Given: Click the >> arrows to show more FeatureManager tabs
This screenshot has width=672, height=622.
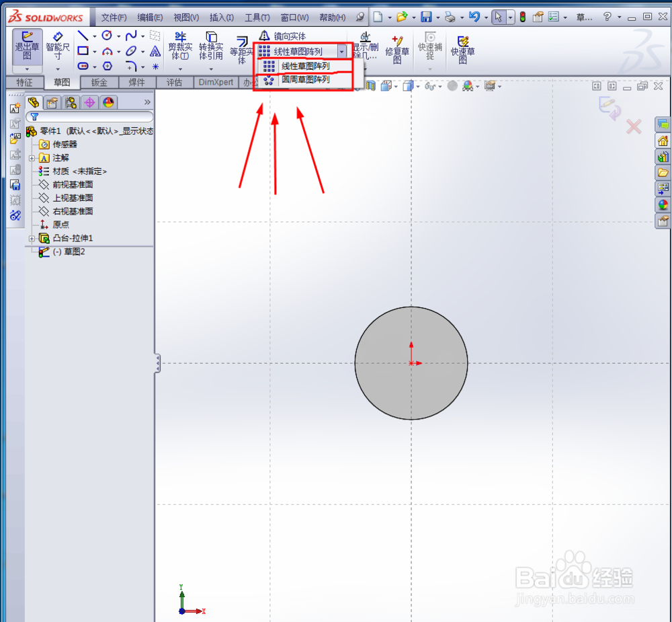Looking at the screenshot, I should coord(147,102).
